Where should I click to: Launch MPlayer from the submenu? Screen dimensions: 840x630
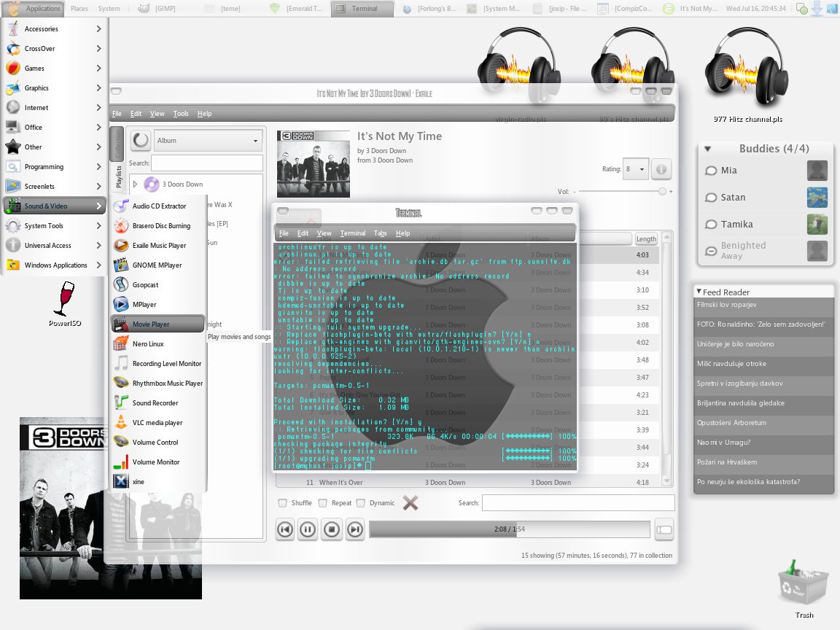pyautogui.click(x=158, y=304)
